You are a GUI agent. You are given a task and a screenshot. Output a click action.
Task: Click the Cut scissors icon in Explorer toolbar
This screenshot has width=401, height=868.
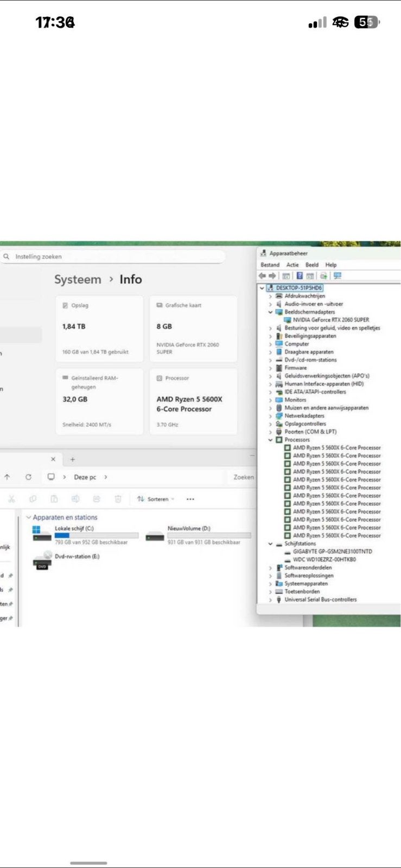11,499
